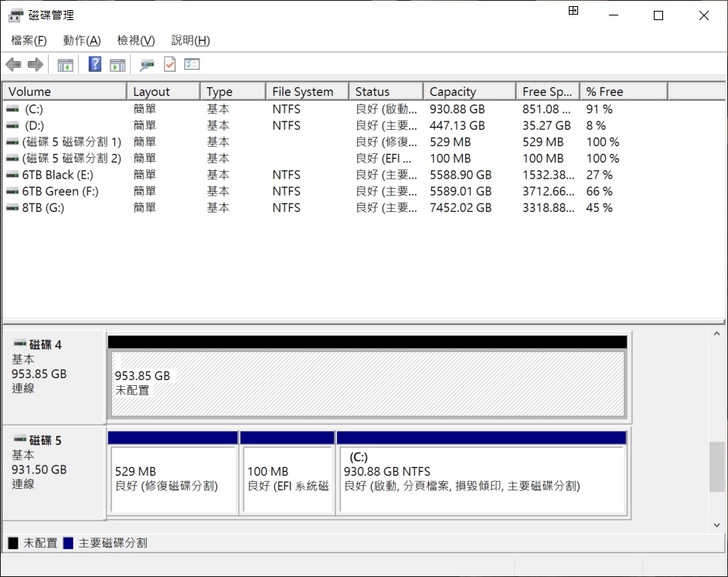Viewport: 728px width, 577px height.
Task: Open the 檢視(V) menu
Action: tap(136, 40)
